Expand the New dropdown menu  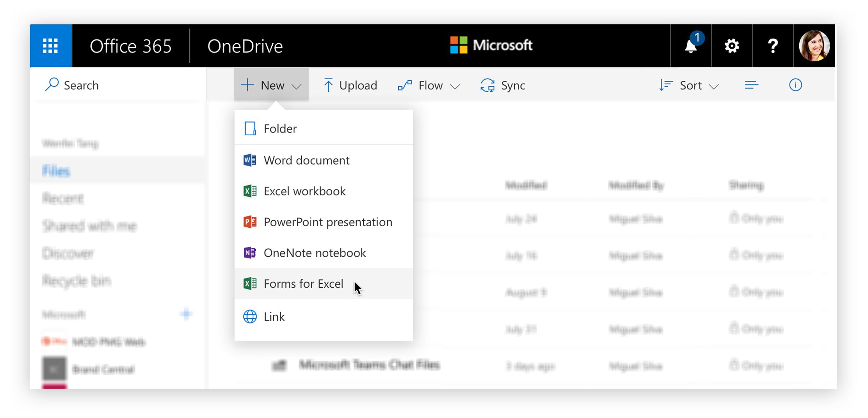tap(271, 85)
